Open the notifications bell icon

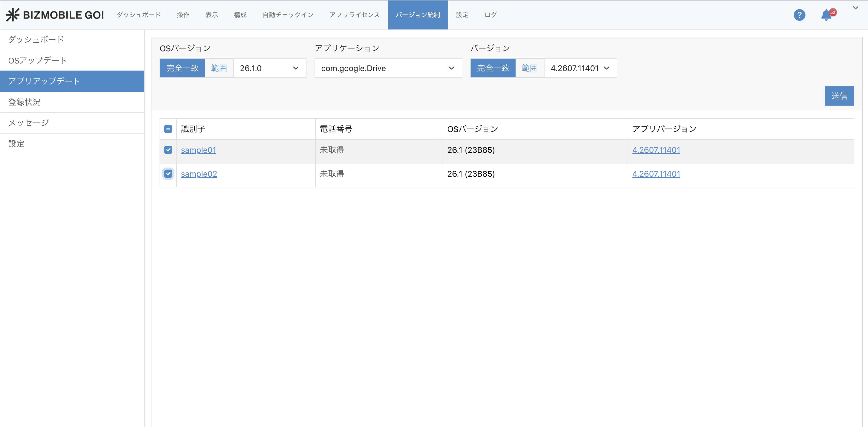(x=826, y=15)
